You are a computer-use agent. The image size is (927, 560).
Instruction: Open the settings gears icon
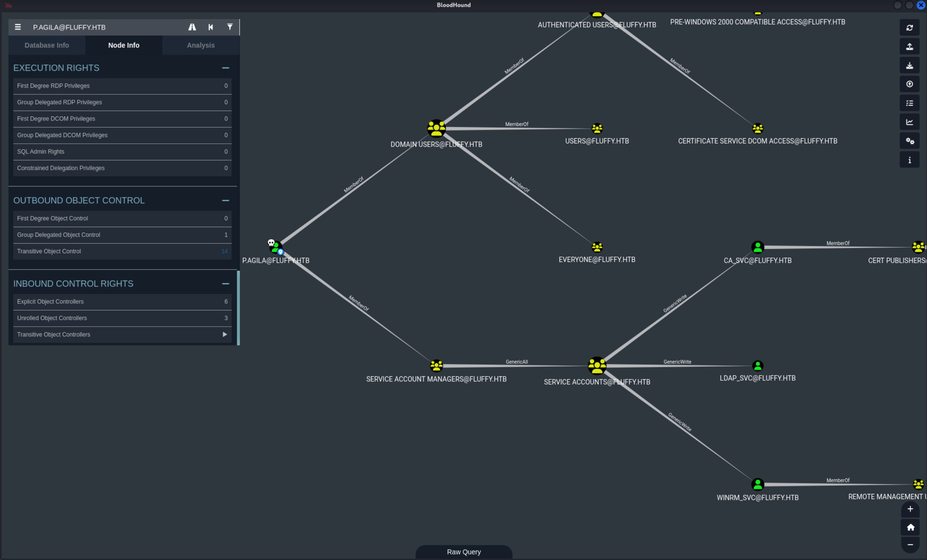pos(909,141)
